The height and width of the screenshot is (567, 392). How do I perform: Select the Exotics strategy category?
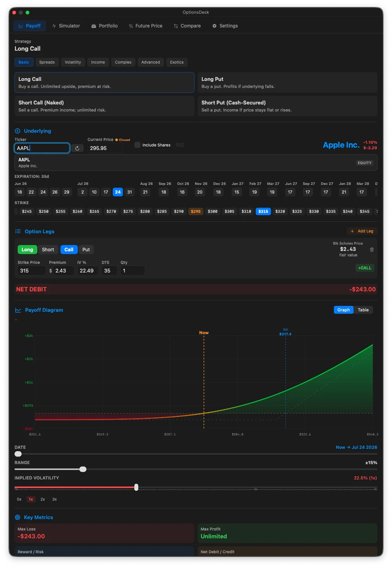click(x=177, y=62)
